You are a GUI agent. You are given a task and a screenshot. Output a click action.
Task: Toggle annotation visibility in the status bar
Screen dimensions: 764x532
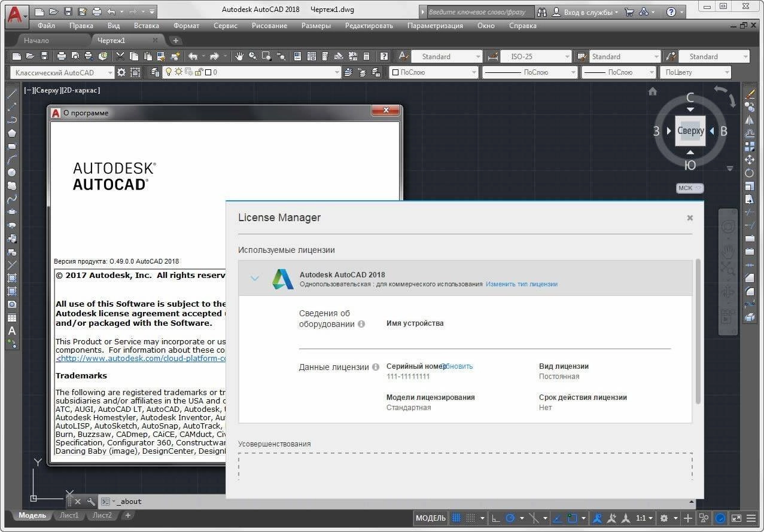[x=596, y=518]
